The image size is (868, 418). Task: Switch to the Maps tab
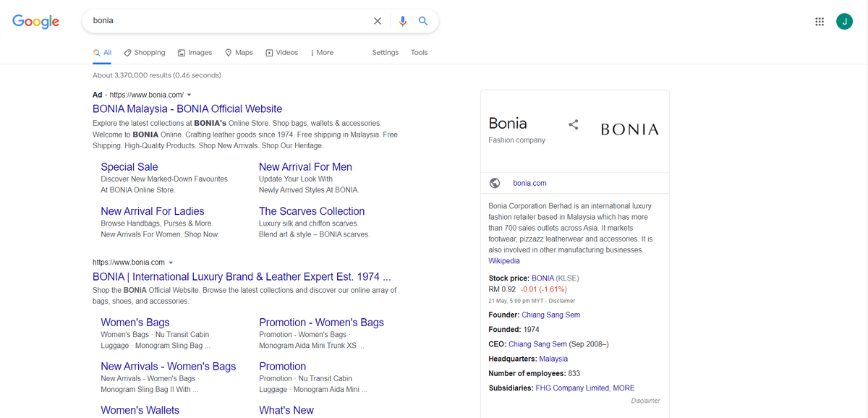point(239,53)
